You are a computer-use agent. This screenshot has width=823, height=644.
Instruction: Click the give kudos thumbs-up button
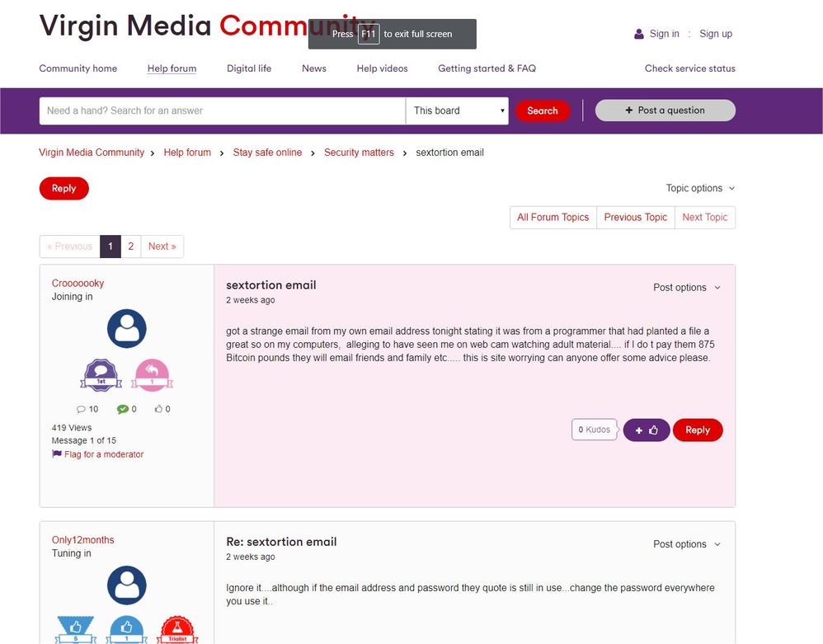(x=646, y=430)
